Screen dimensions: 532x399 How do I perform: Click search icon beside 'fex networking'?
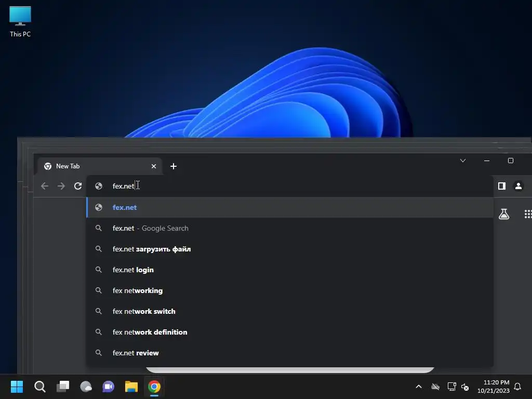[x=98, y=290]
